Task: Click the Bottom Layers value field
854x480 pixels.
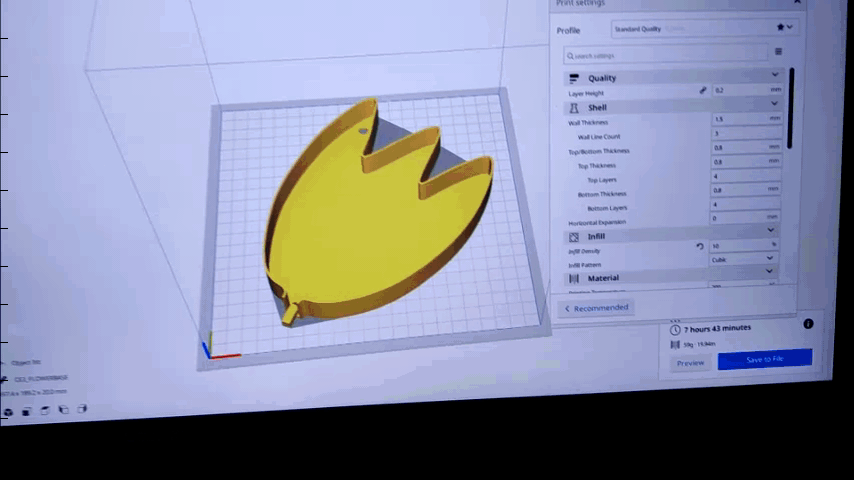Action: click(x=745, y=204)
